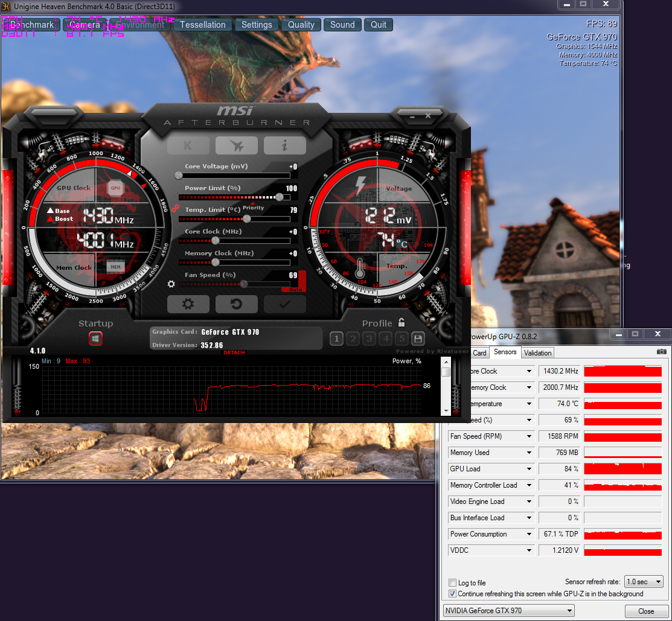
Task: Open the NVIDIA GeForce GTX 970 GPU selector
Action: pos(509,611)
